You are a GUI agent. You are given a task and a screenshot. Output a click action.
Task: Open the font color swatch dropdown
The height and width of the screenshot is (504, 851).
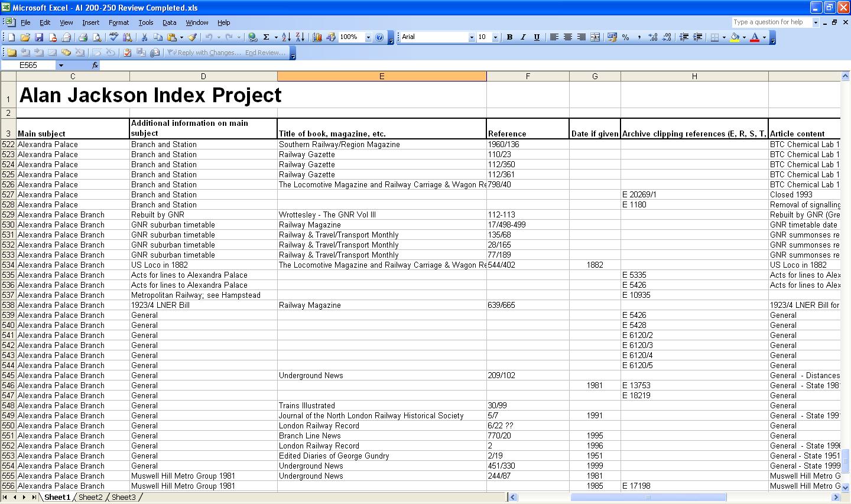tap(763, 37)
